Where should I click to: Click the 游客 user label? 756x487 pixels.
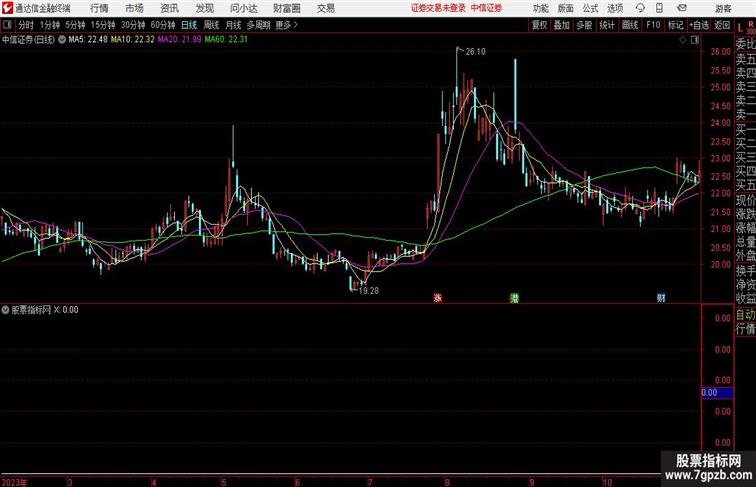pos(723,8)
